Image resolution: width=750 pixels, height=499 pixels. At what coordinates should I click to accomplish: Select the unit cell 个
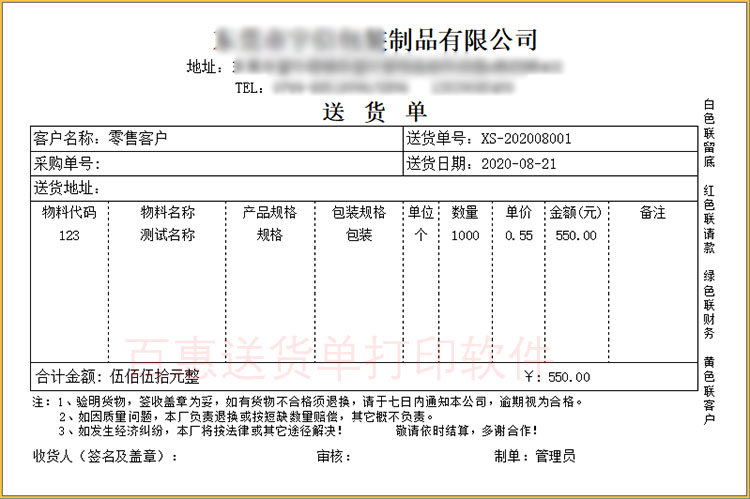(x=420, y=235)
